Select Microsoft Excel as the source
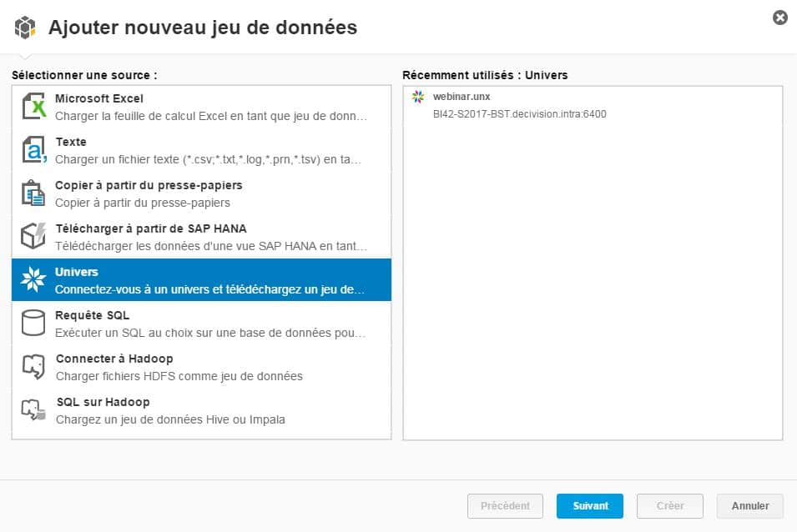The height and width of the screenshot is (532, 797). click(202, 107)
